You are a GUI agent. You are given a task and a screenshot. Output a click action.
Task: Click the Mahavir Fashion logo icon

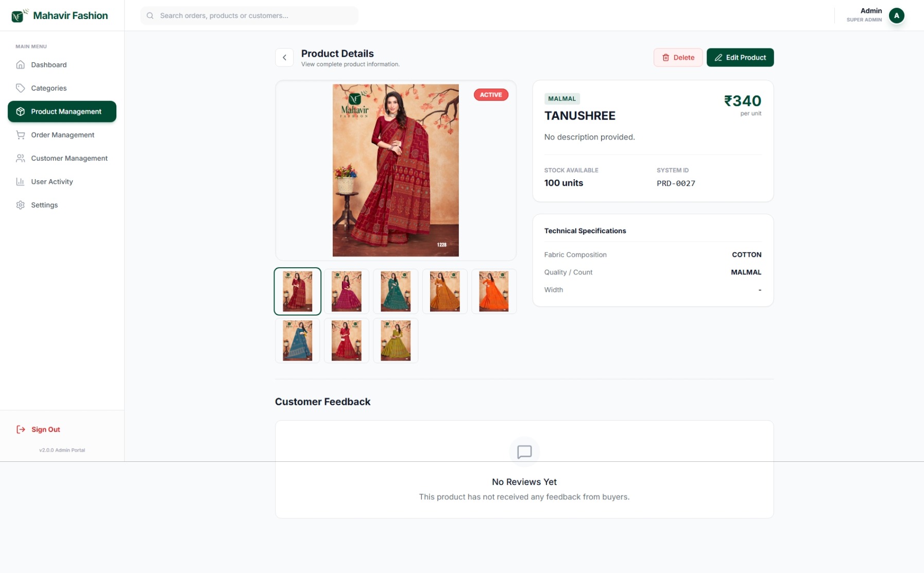[18, 16]
